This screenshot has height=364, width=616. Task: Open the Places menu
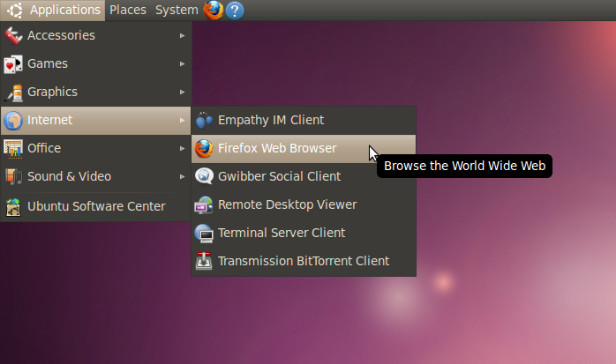point(127,11)
